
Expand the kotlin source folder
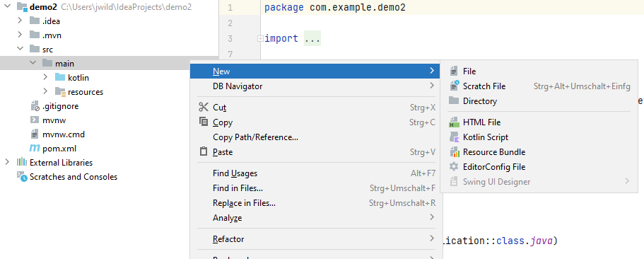tap(45, 77)
